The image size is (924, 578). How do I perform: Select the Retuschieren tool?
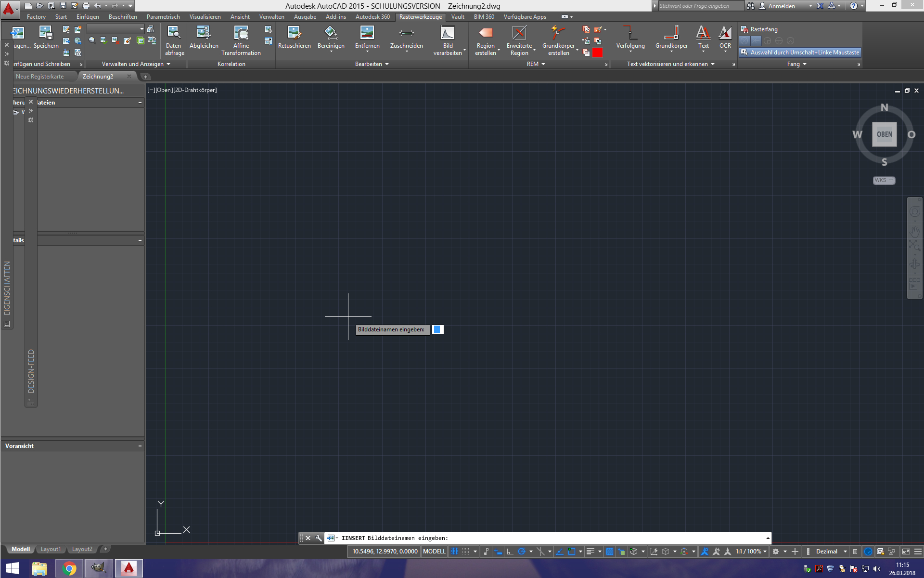[294, 37]
